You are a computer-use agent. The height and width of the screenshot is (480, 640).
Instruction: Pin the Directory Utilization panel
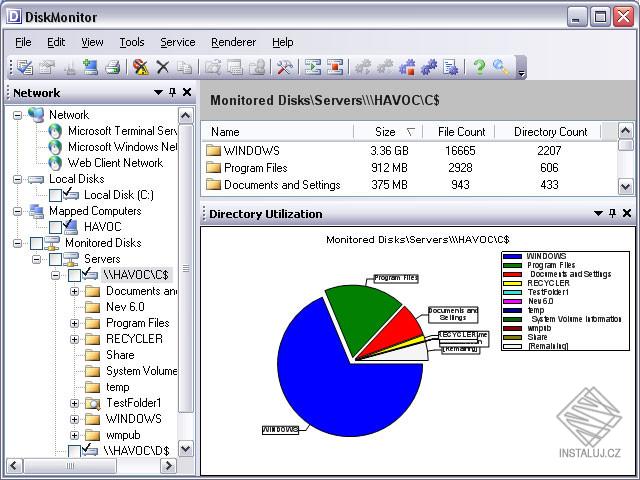coord(612,213)
